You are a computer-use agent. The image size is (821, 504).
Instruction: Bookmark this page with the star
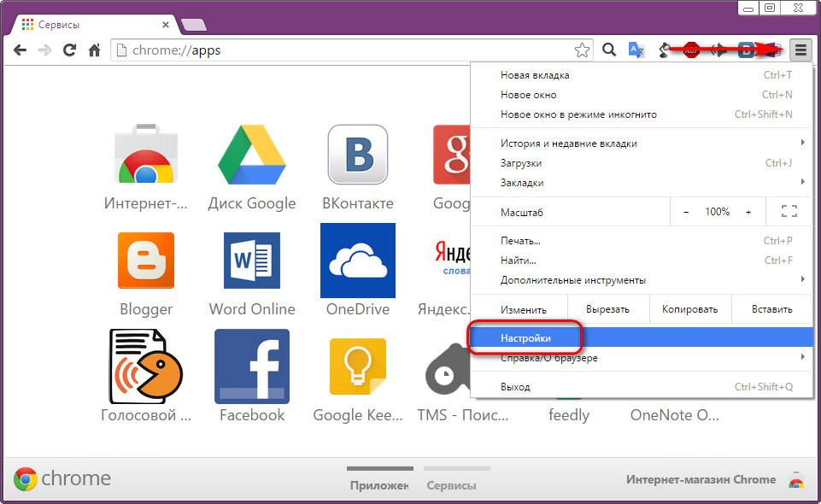(x=582, y=50)
